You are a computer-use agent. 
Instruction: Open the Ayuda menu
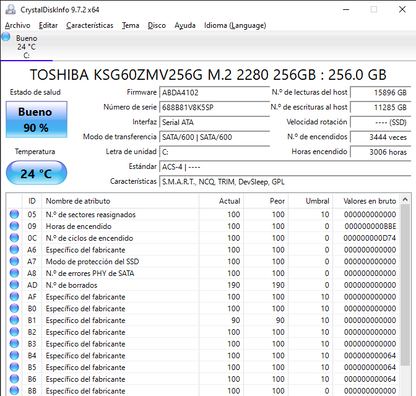185,25
